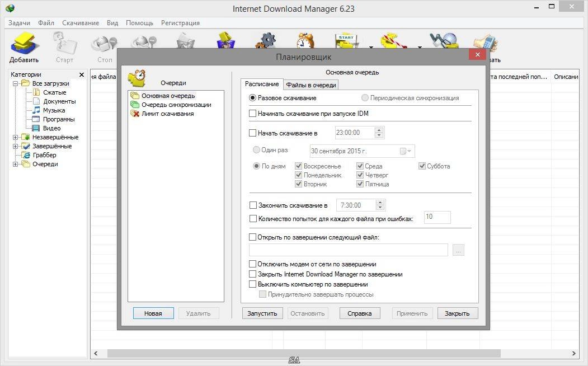
Task: Click the trash bin Delete toolbar icon
Action: point(186,40)
